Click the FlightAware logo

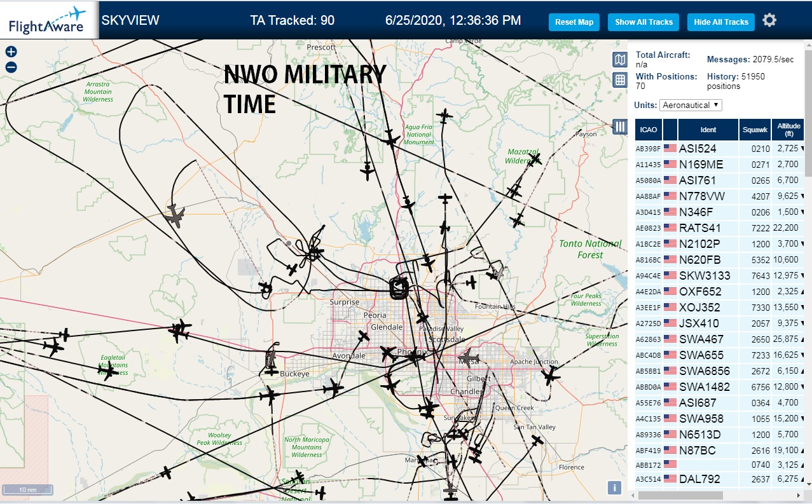point(48,20)
